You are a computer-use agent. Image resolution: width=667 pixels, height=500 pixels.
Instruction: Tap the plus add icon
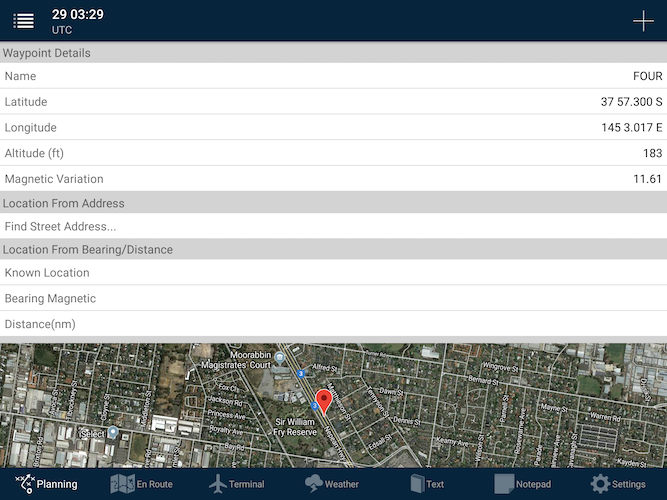(643, 21)
